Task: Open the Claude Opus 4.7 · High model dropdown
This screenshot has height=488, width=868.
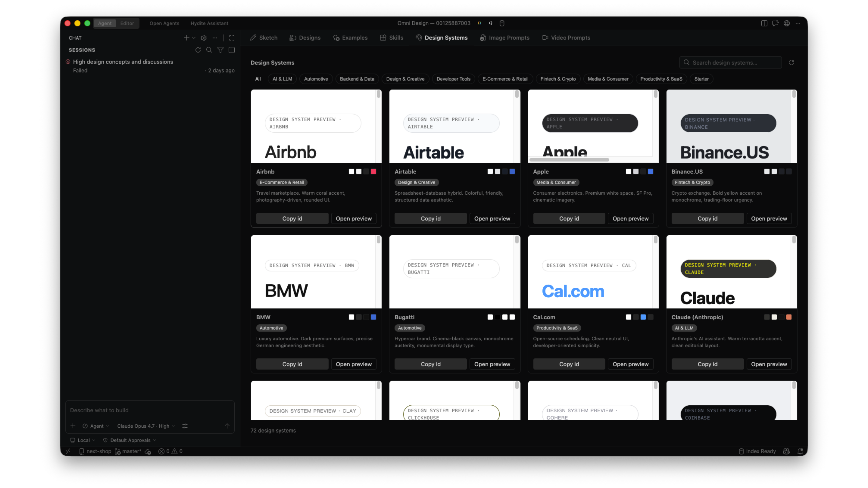Action: click(146, 426)
